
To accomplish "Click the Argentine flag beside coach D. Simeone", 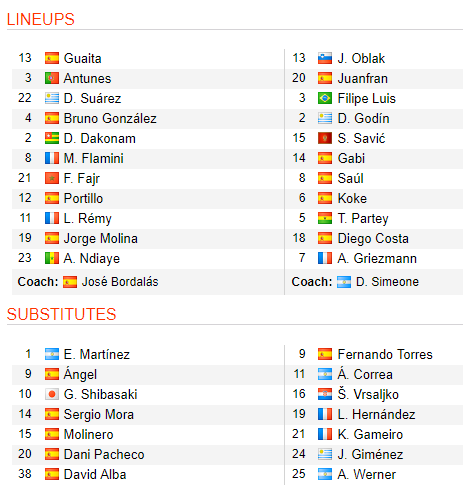I will (x=344, y=282).
